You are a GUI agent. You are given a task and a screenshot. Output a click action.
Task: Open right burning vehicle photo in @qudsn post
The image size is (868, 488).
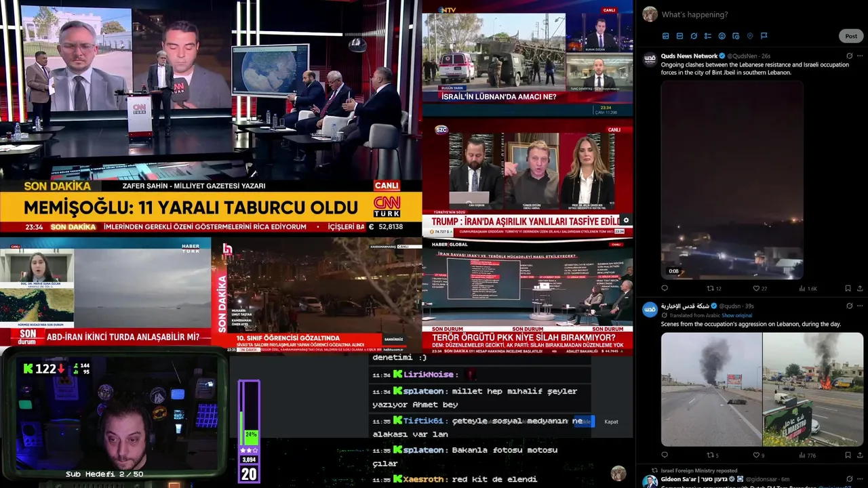pyautogui.click(x=813, y=389)
